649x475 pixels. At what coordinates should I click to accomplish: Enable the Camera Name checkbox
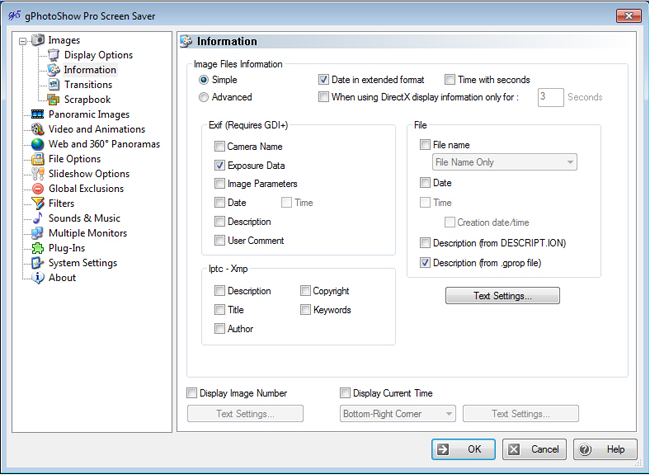(220, 147)
